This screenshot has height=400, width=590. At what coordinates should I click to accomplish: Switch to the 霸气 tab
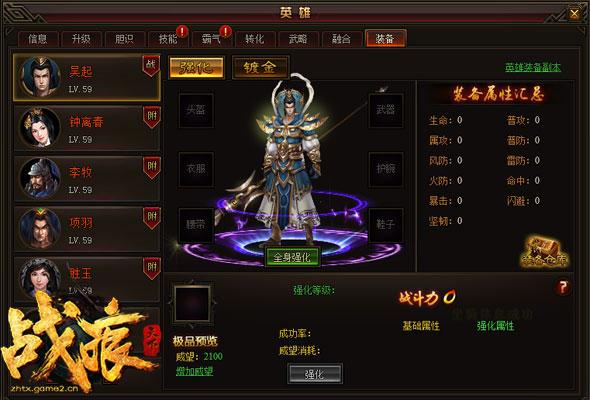point(211,39)
